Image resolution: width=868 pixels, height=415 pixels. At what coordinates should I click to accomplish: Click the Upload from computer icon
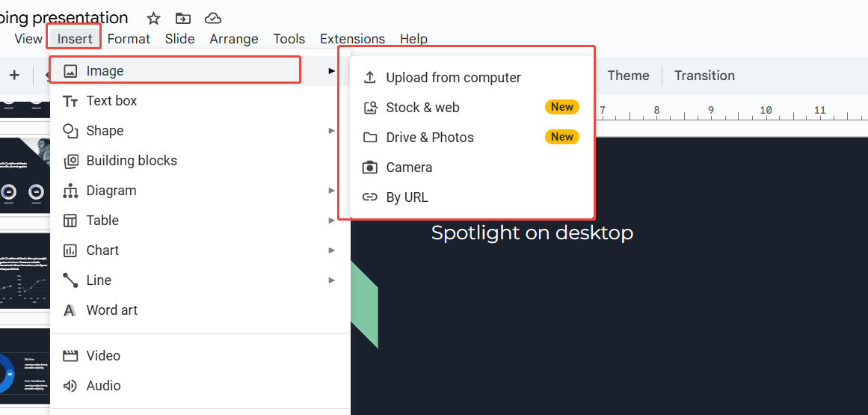coord(370,78)
